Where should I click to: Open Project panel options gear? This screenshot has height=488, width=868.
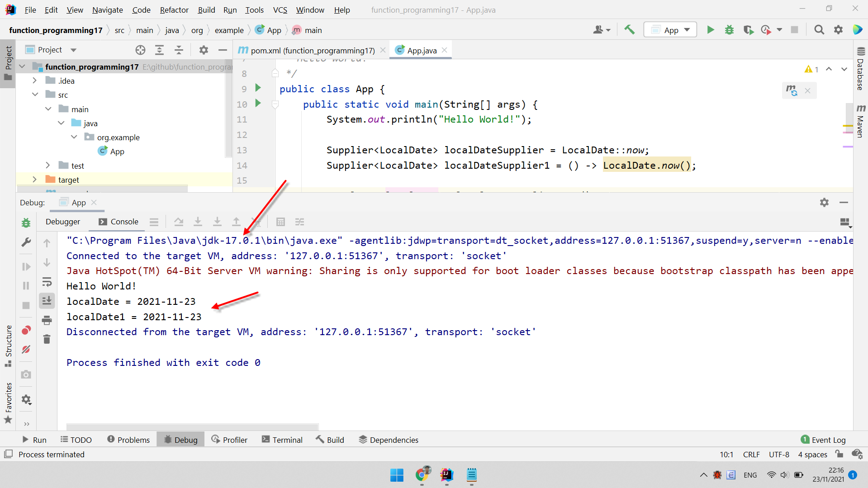click(204, 50)
